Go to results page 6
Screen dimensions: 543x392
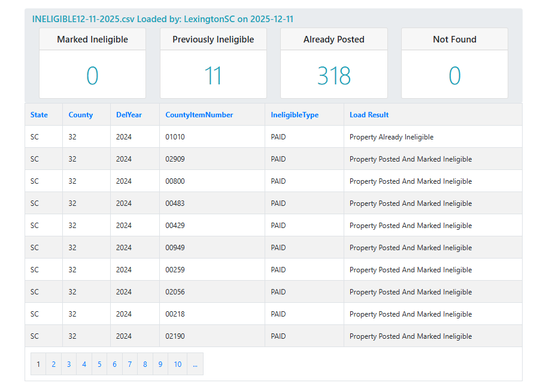pos(114,364)
